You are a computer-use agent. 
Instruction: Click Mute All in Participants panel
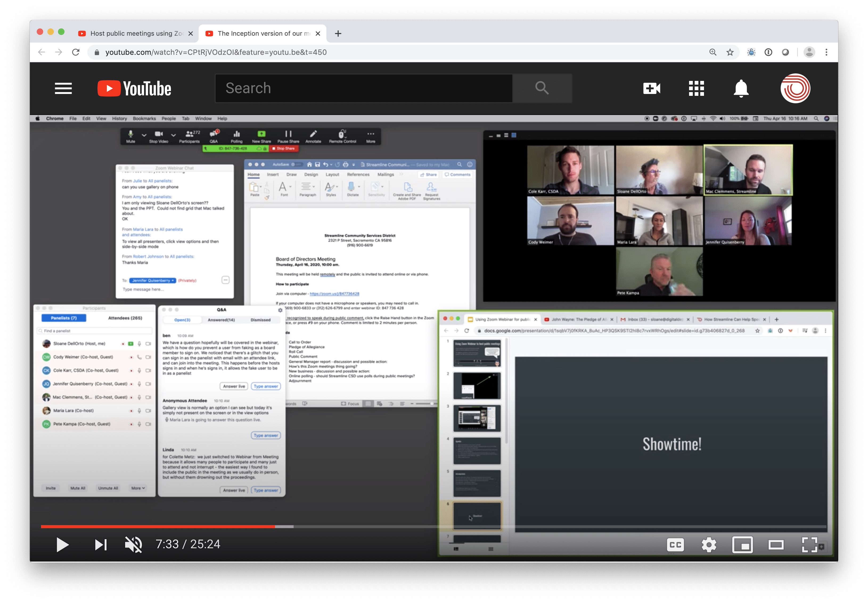[x=78, y=488]
